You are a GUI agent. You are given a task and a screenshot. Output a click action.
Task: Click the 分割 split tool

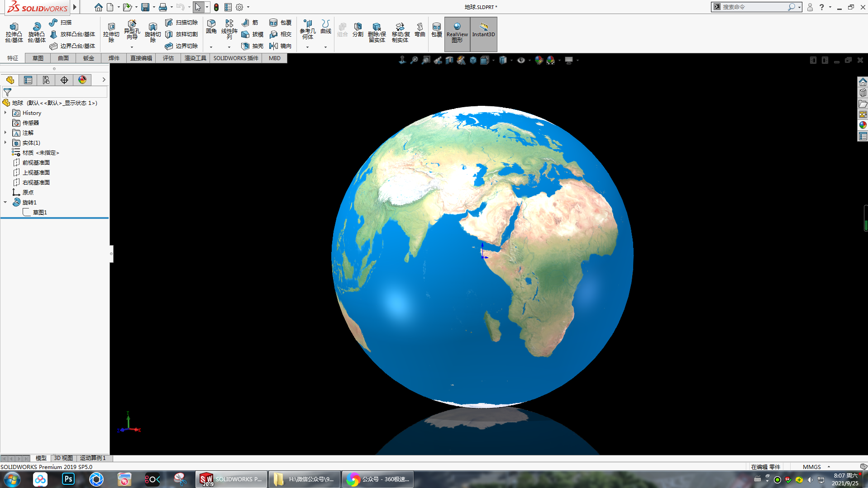tap(358, 30)
